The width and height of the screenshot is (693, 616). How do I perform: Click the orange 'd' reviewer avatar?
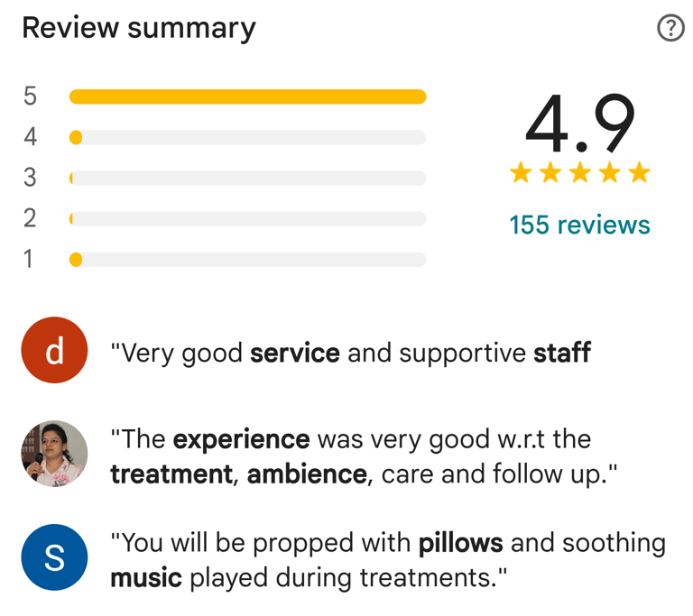click(x=54, y=350)
